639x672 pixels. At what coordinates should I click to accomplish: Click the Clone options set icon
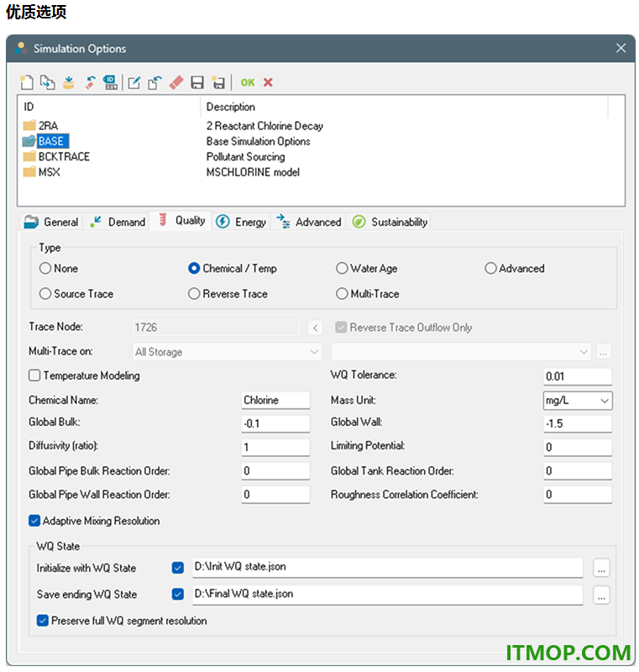pyautogui.click(x=48, y=82)
